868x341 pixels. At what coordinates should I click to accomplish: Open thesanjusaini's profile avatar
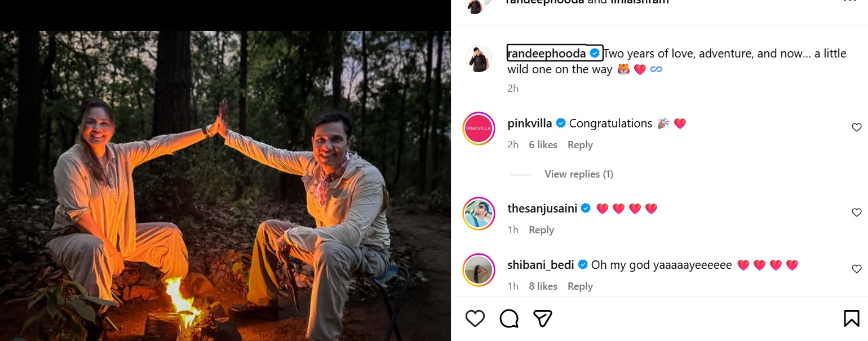point(479,214)
